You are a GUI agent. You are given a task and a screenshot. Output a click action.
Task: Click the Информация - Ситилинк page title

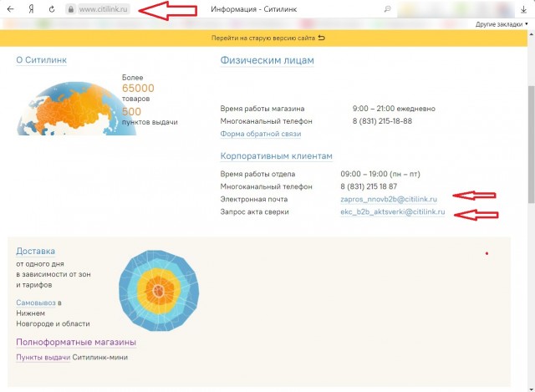pos(254,9)
